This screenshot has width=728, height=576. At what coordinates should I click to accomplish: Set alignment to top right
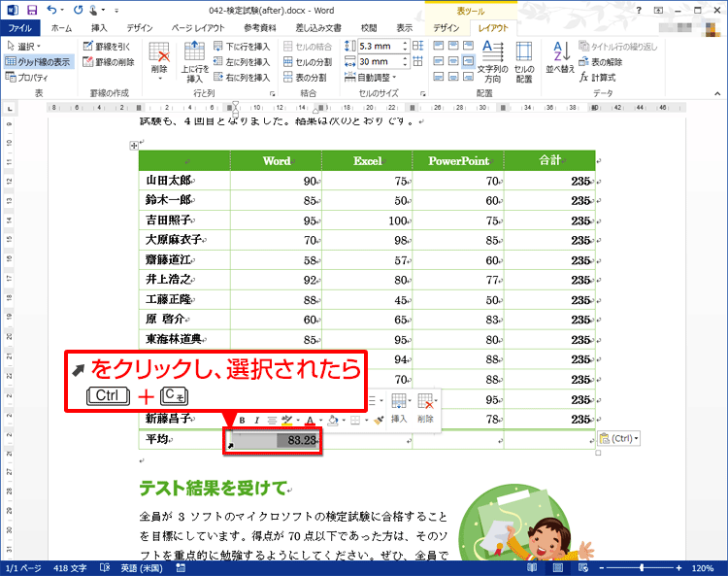coord(469,46)
